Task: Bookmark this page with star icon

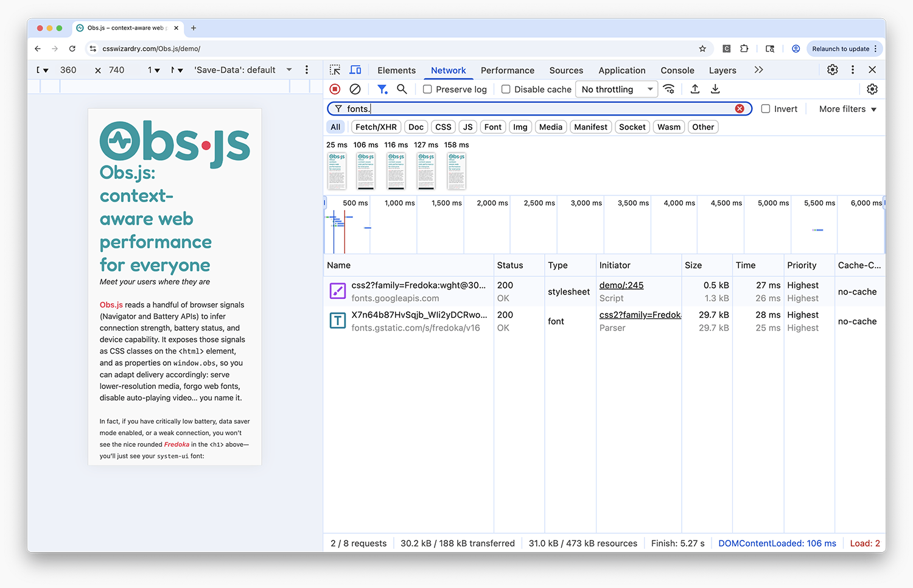Action: pos(702,49)
